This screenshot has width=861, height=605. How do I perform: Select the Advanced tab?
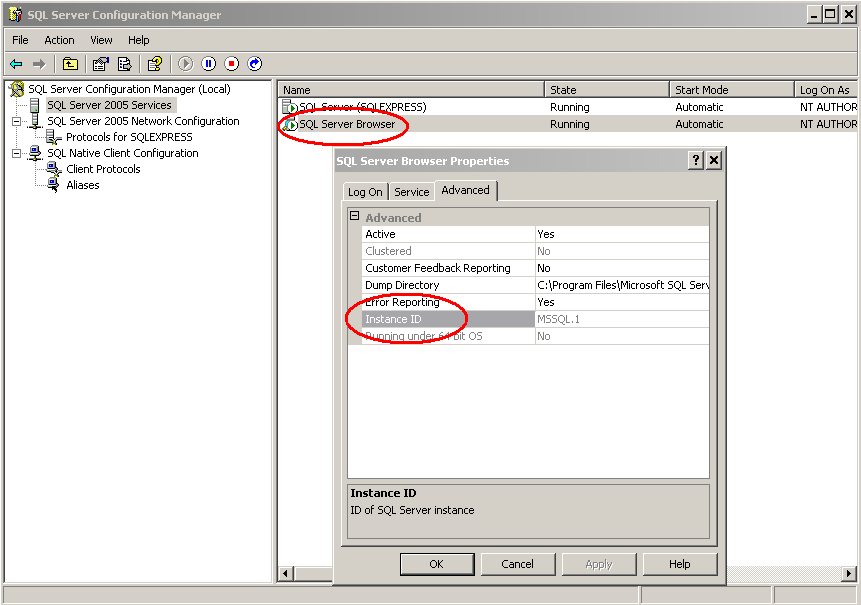[466, 190]
